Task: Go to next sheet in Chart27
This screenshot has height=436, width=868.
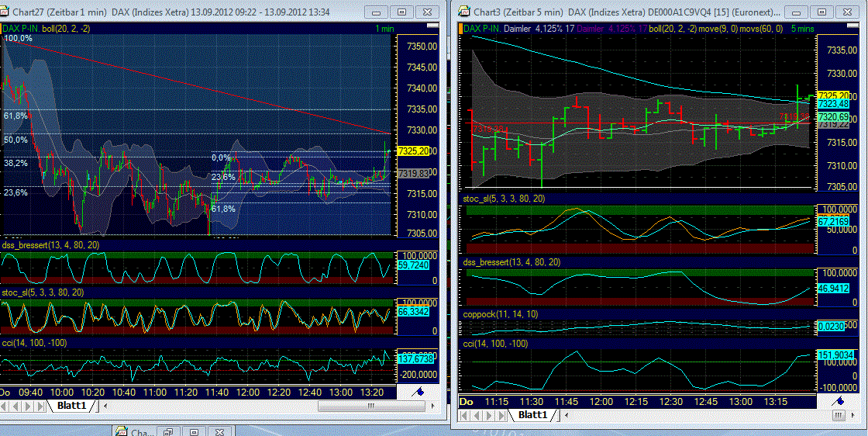Action: (x=29, y=406)
